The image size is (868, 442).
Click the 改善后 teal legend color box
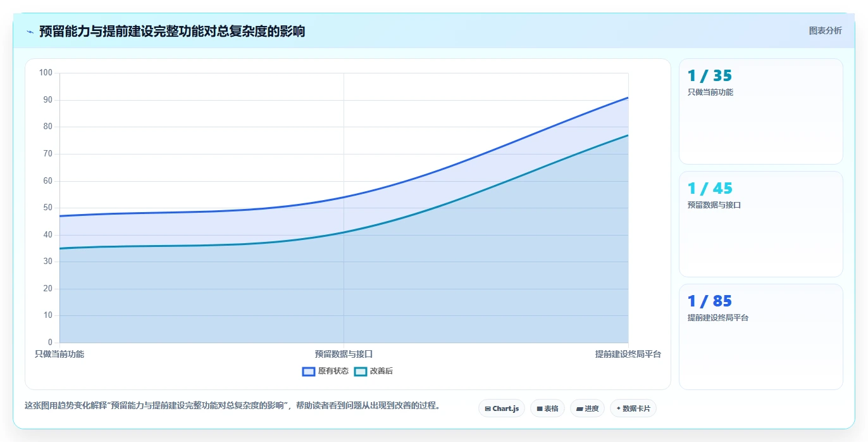(360, 371)
